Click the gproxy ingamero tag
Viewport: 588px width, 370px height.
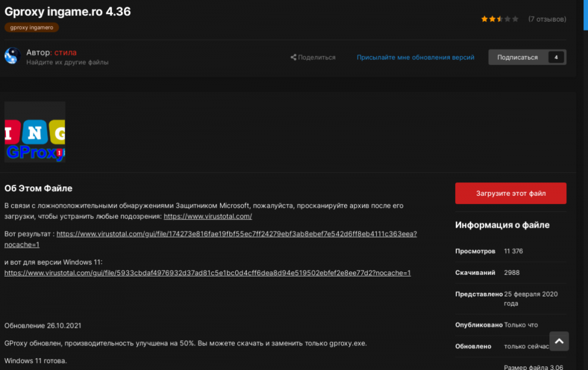point(32,27)
